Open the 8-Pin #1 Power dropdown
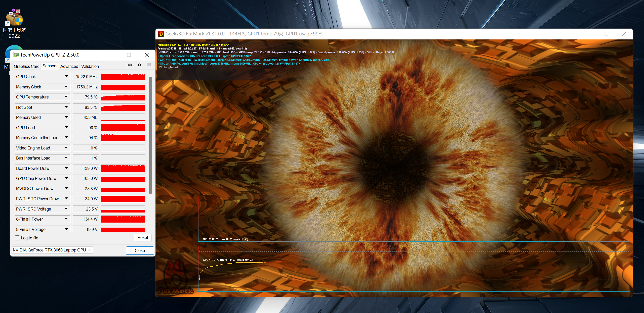This screenshot has width=644, height=313. 66,219
